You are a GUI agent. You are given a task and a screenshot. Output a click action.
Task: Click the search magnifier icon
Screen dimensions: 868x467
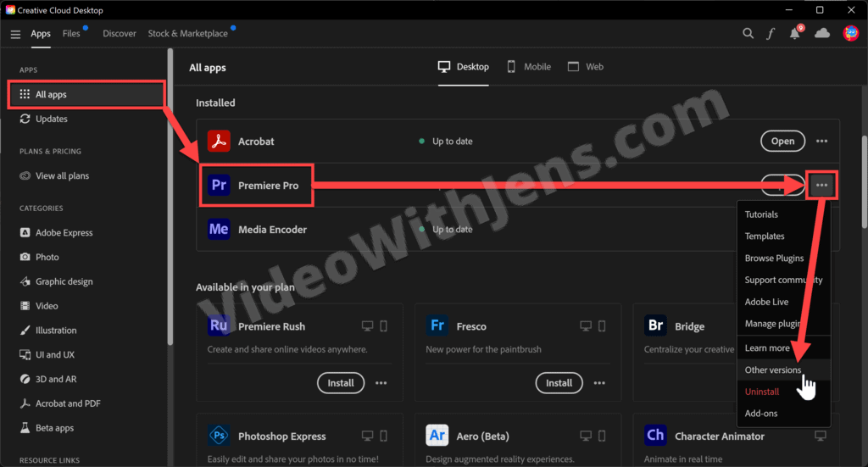click(x=748, y=33)
